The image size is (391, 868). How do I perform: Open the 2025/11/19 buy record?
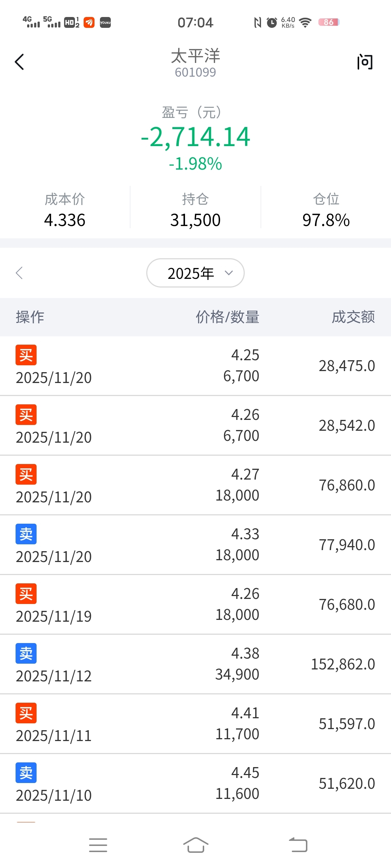point(195,605)
